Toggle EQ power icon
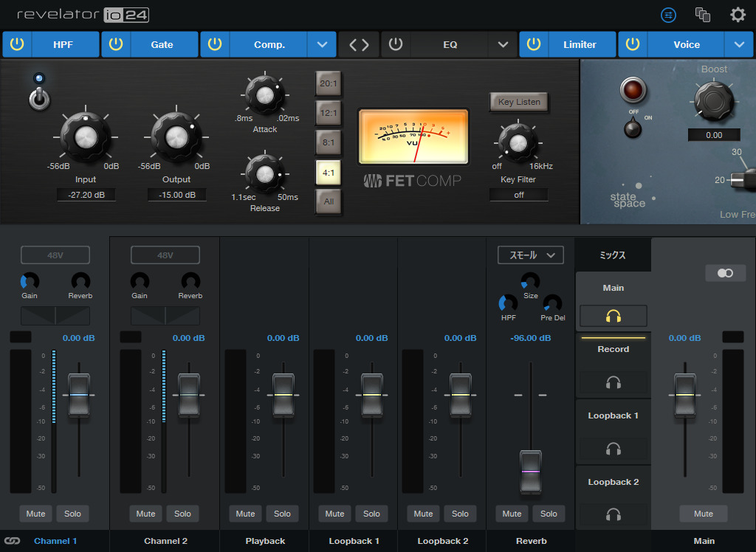The image size is (756, 552). (396, 44)
